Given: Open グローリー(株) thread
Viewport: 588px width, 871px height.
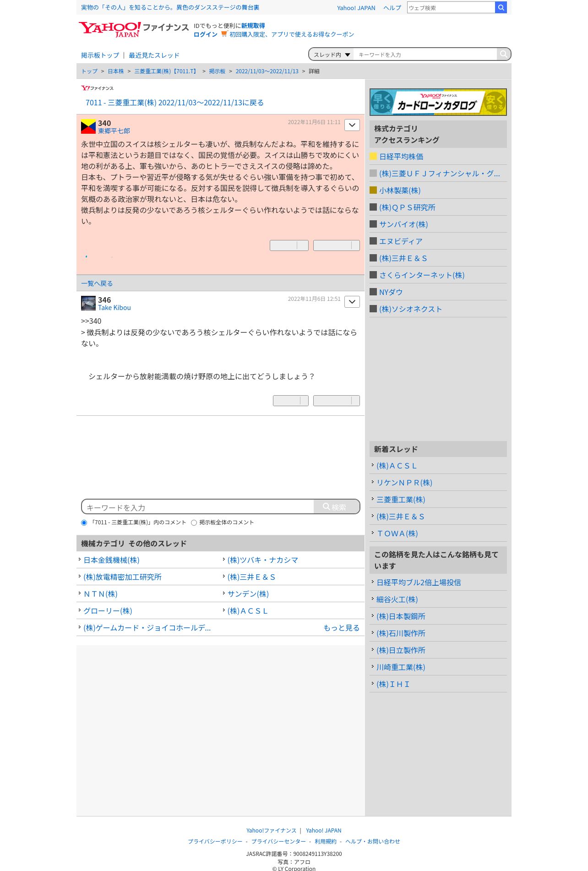Looking at the screenshot, I should pos(108,611).
